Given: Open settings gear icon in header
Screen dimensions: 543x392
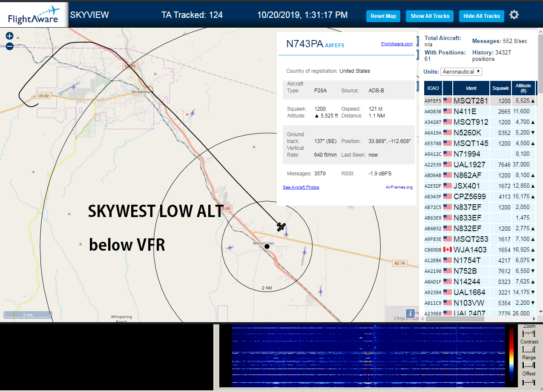Looking at the screenshot, I should (514, 15).
